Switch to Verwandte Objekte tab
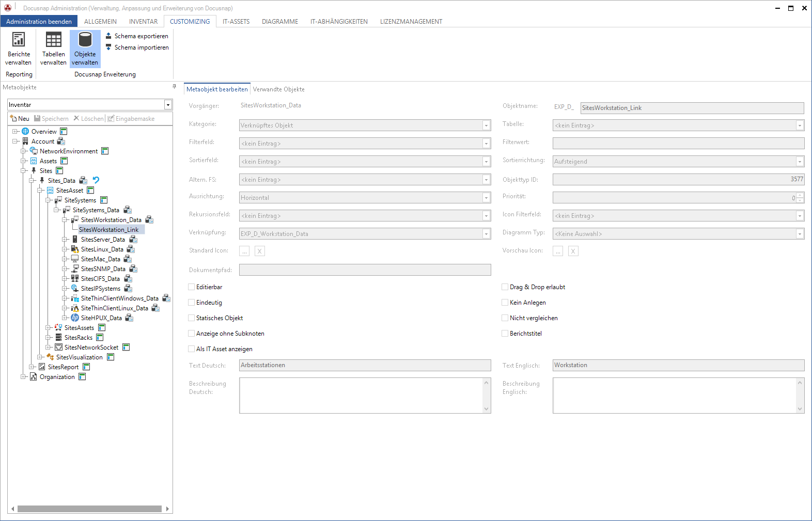812x521 pixels. pos(278,89)
